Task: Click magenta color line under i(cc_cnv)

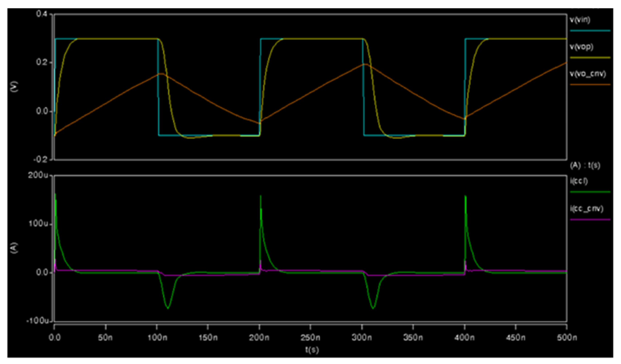Action: [590, 220]
